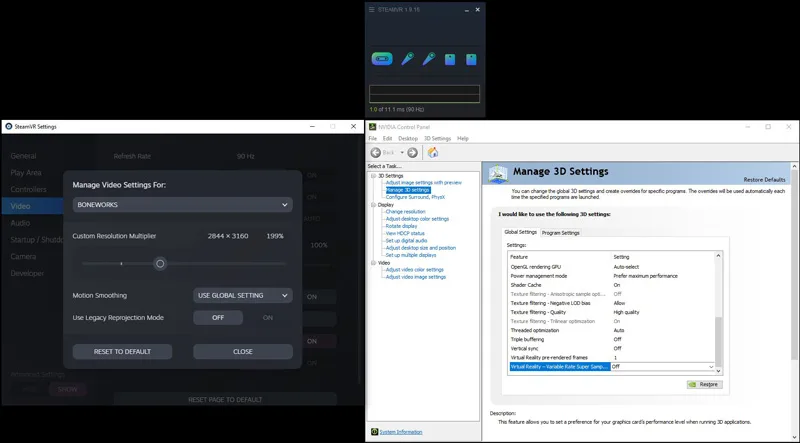Click the System Information icon
Viewport: 800px width, 443px height.
[x=374, y=432]
